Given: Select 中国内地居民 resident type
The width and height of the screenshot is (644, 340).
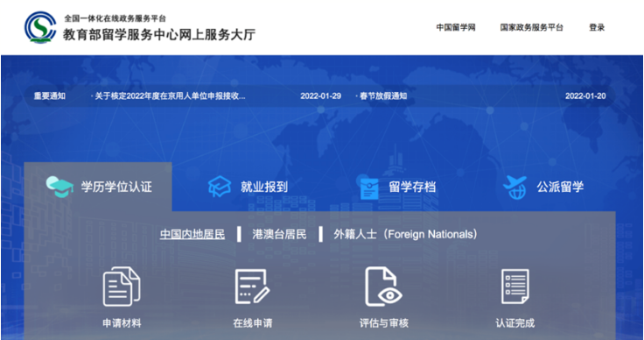Looking at the screenshot, I should click(x=192, y=234).
